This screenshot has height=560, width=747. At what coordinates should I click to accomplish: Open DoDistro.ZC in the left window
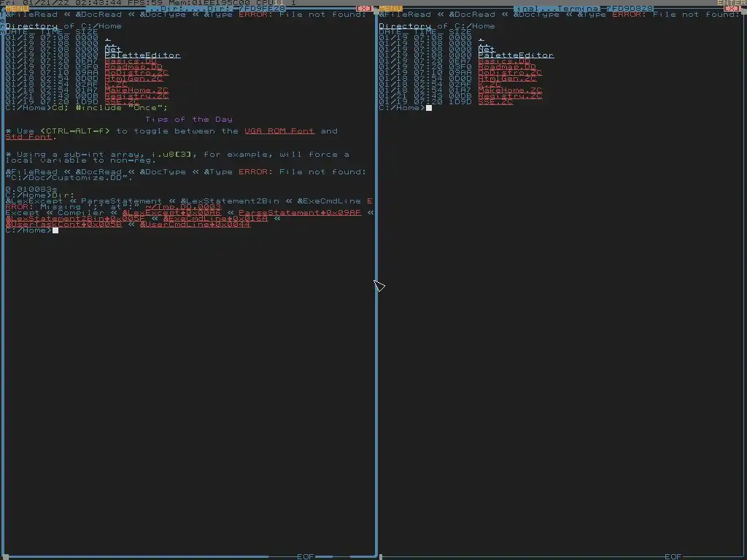click(x=136, y=72)
